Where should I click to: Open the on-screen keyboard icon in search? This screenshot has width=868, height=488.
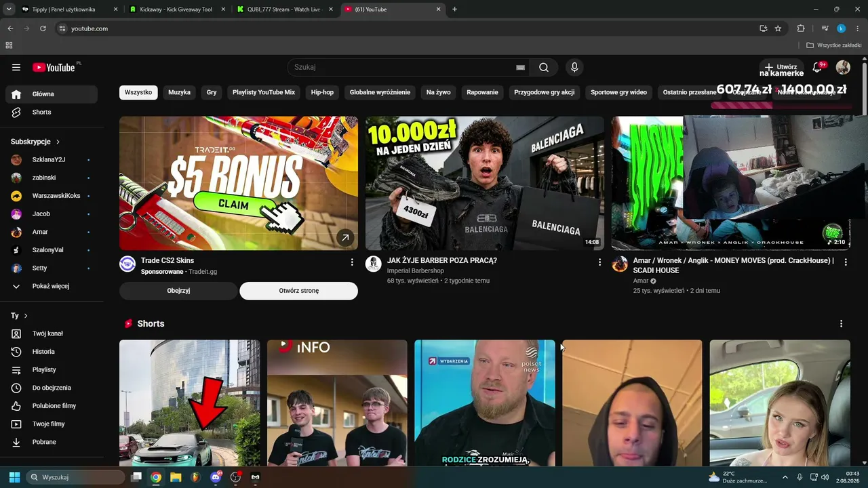(x=520, y=68)
